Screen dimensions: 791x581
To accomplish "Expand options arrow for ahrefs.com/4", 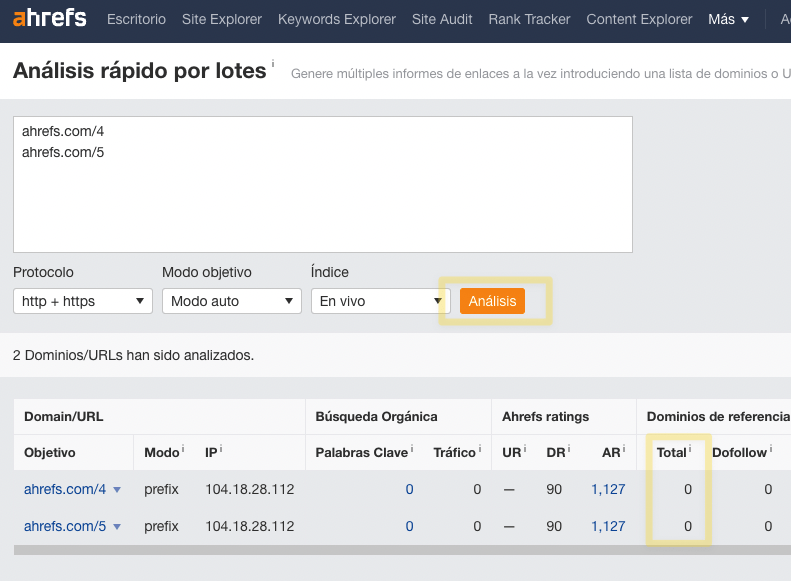I will click(117, 490).
